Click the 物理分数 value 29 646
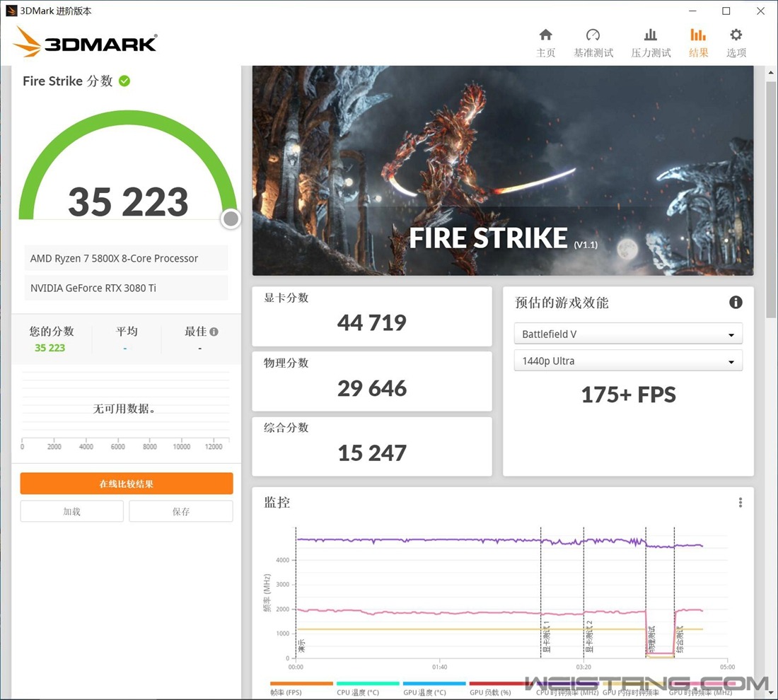 pos(371,388)
